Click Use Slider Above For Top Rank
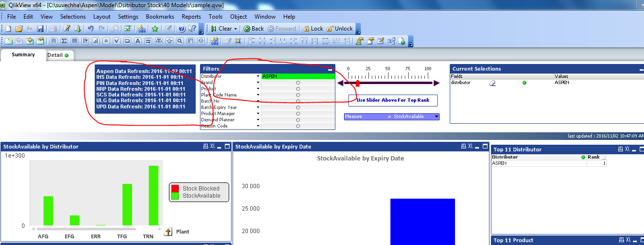Image resolution: width=644 pixels, height=245 pixels. (393, 100)
